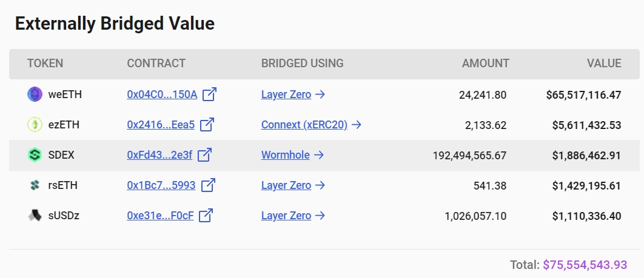Screen dimensions: 644x278
Task: Open external link icon beside 0x1Bc7...5993
Action: pos(208,185)
